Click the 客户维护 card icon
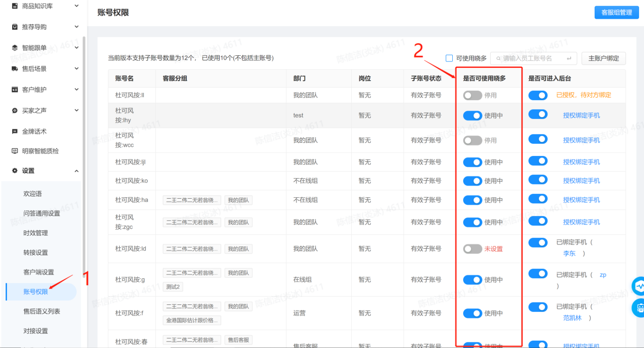This screenshot has height=348, width=644. click(15, 90)
